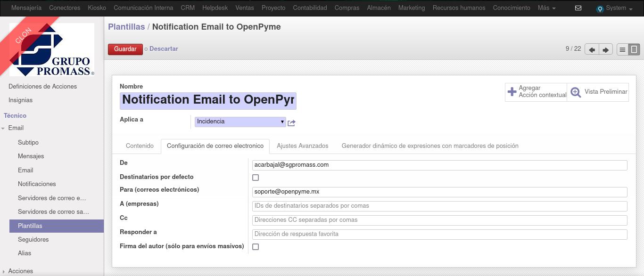Click the De email field

(440, 165)
